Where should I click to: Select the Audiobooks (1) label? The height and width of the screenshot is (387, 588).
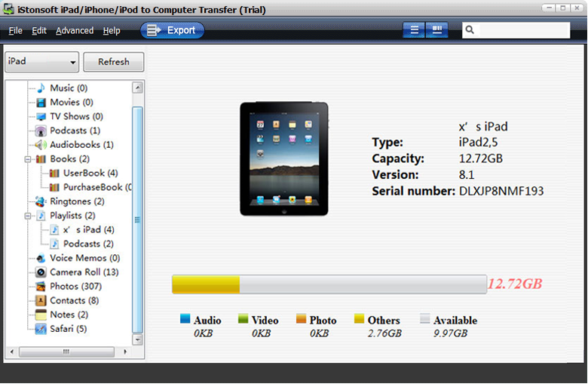coord(81,145)
